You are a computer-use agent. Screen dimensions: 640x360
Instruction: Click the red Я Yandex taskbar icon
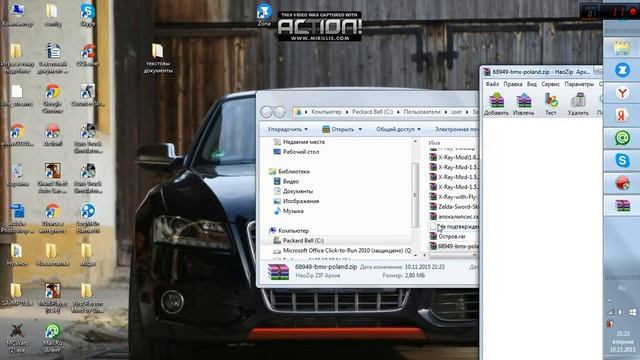pyautogui.click(x=622, y=116)
